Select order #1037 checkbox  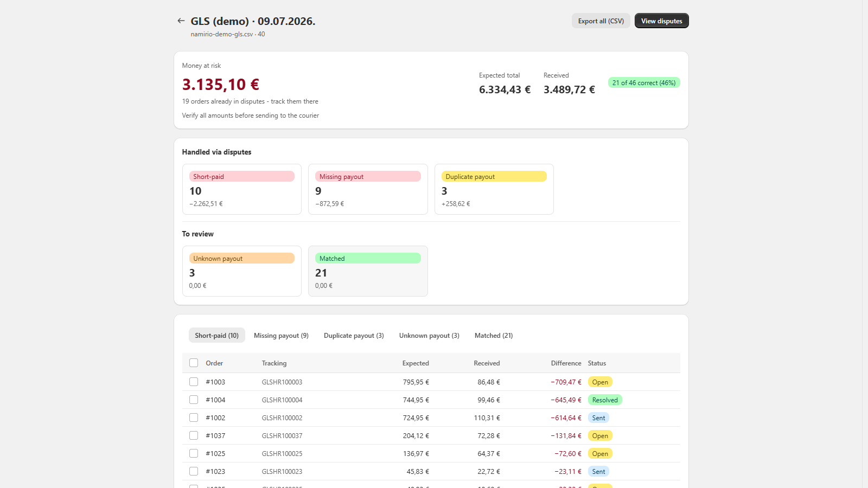coord(194,435)
